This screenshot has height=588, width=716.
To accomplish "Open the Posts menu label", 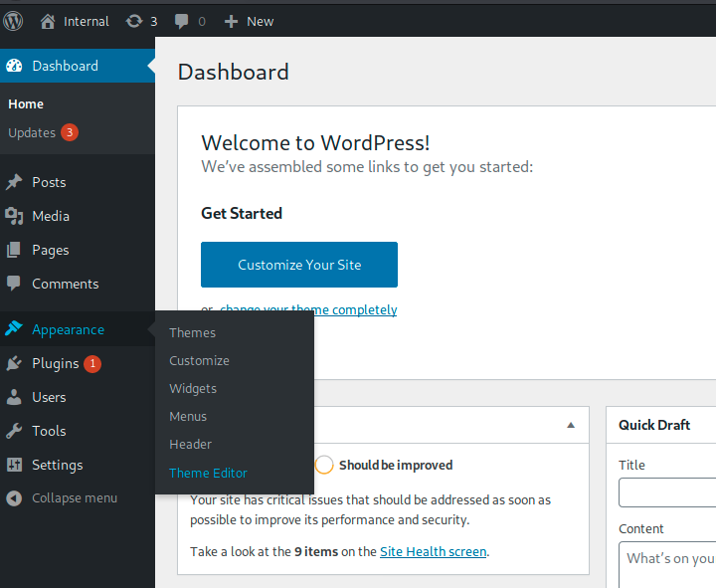I will (49, 182).
